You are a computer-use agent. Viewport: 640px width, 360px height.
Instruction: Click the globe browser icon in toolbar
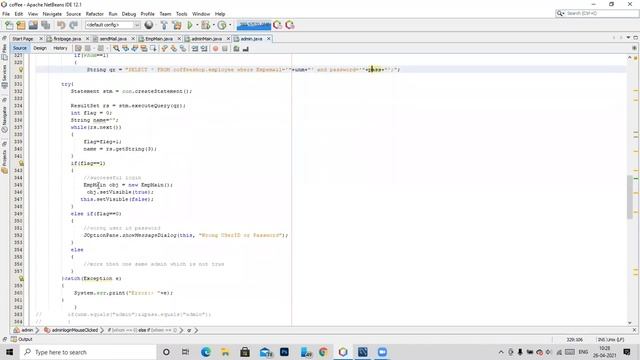pyautogui.click(x=149, y=25)
